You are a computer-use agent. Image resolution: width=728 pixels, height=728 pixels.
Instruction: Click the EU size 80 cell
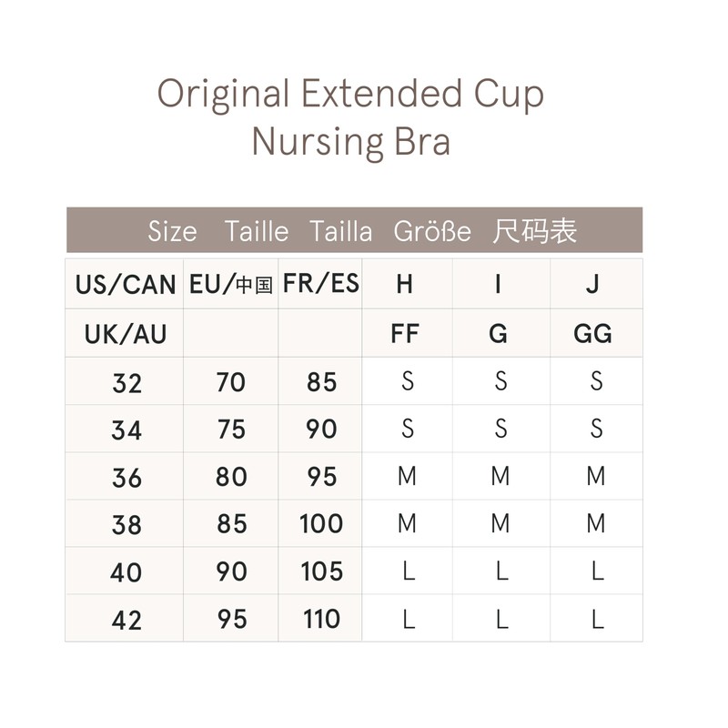231,477
